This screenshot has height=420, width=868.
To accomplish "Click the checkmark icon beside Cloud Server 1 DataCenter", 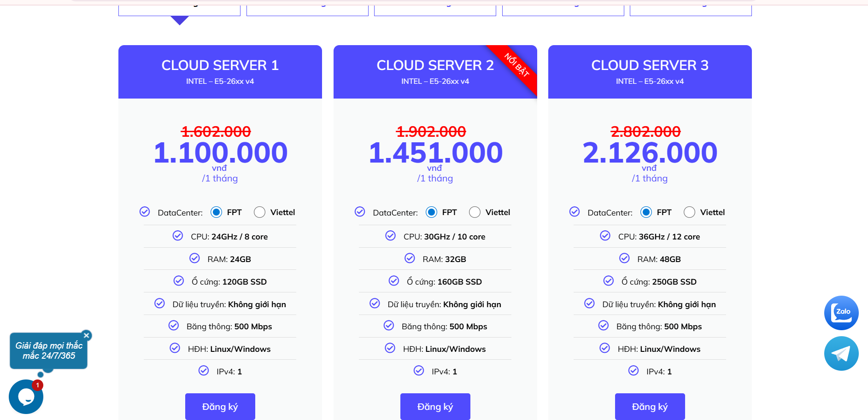I will tap(145, 212).
